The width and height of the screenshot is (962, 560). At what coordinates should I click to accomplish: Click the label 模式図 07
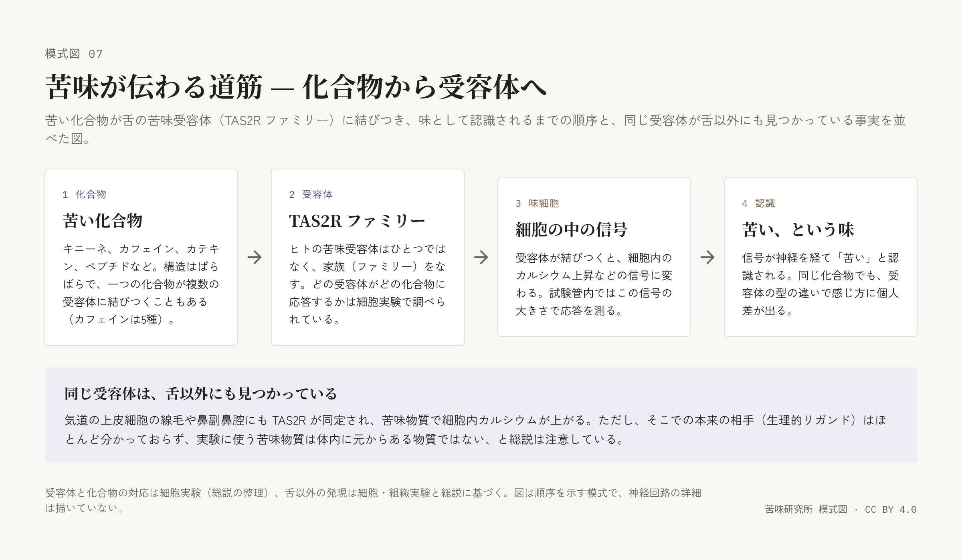(74, 54)
